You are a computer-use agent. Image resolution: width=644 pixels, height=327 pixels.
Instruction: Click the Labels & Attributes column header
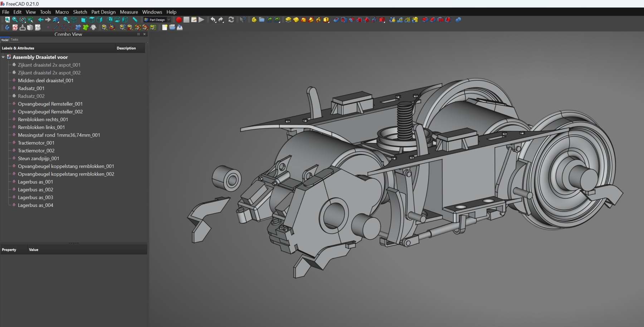point(18,48)
